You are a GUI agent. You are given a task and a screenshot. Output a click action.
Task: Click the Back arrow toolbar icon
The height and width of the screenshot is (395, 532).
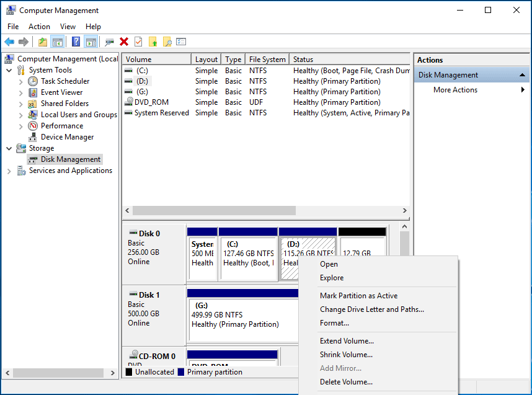point(9,42)
